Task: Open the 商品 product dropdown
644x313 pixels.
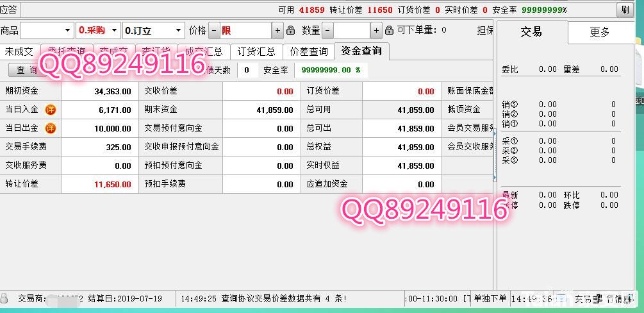Action: pos(47,30)
